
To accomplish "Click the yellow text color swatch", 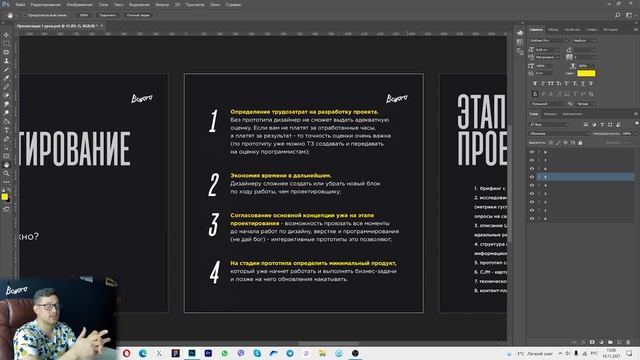I will tap(586, 73).
